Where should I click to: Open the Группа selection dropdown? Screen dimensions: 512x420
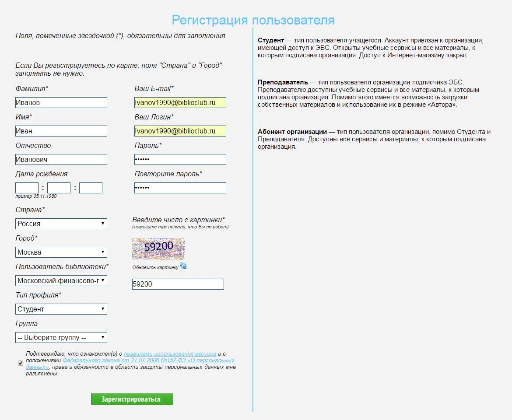tap(61, 337)
